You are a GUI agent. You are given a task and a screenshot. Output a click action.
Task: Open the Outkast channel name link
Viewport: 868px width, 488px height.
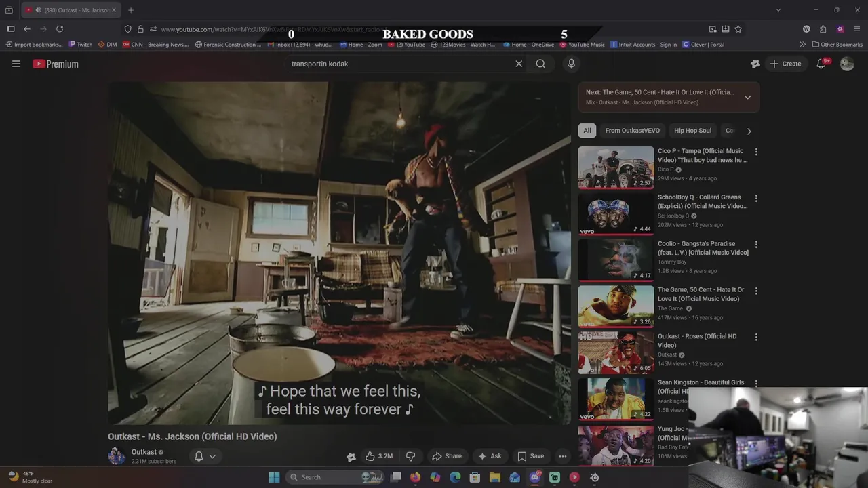(x=144, y=452)
